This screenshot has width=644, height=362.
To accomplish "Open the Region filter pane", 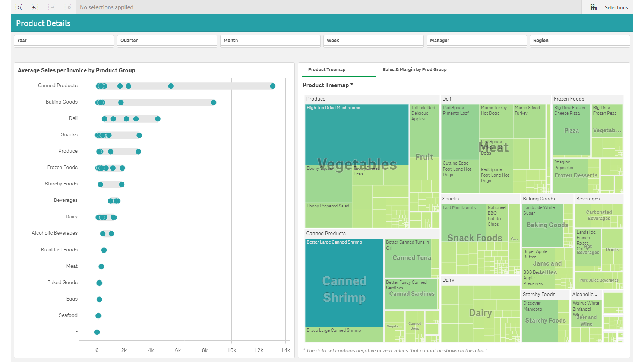I will click(580, 41).
